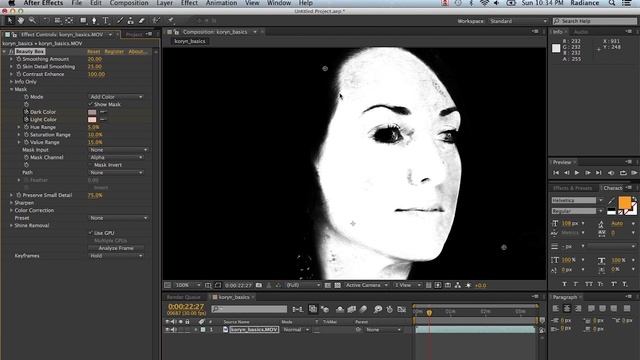
Task: Align paragraph text center
Action: coord(567,309)
